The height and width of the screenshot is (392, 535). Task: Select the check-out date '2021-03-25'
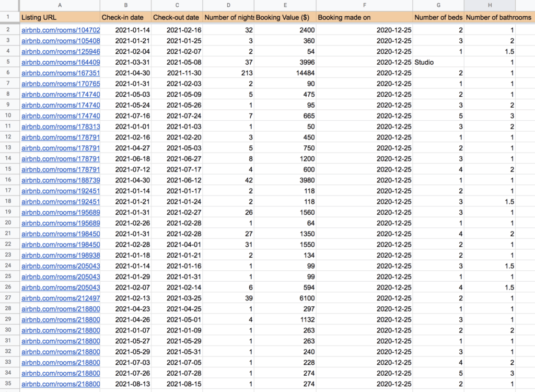point(177,298)
